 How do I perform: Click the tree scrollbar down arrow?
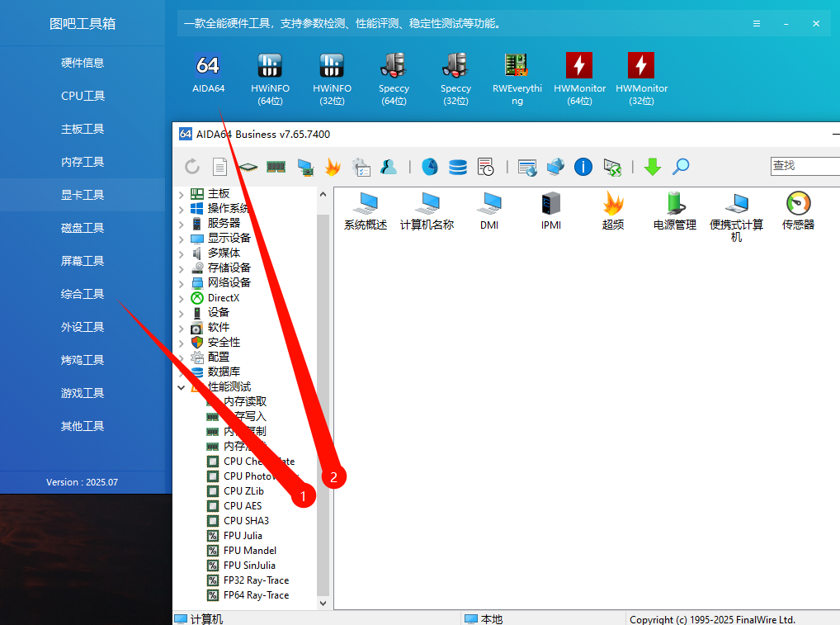323,603
